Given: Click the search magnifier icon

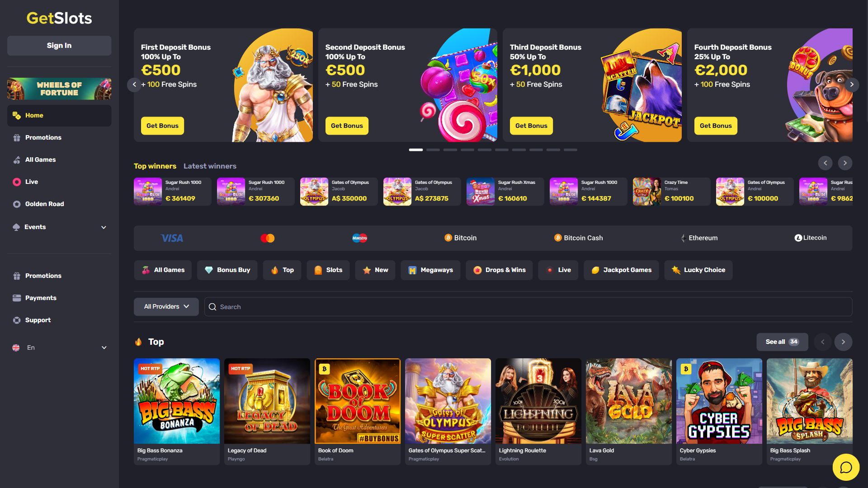Looking at the screenshot, I should pyautogui.click(x=212, y=307).
